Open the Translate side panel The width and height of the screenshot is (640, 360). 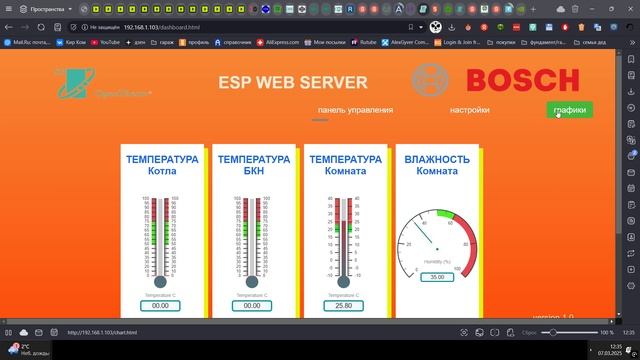click(x=631, y=140)
